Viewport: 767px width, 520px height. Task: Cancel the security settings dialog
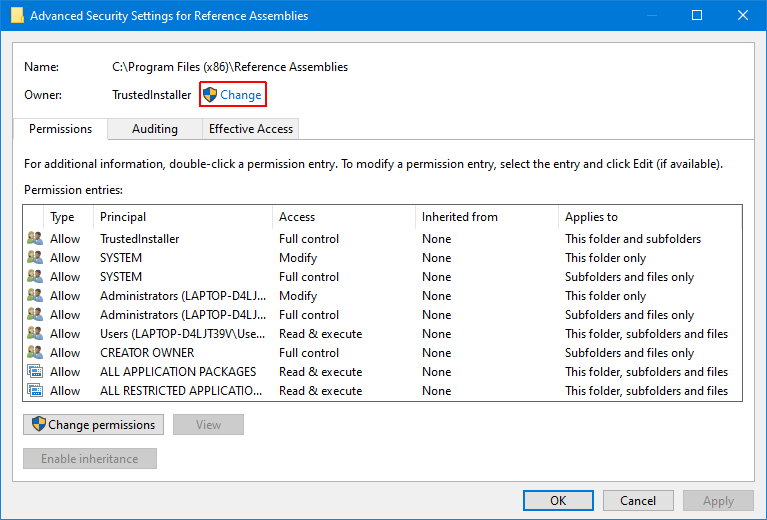[x=638, y=501]
